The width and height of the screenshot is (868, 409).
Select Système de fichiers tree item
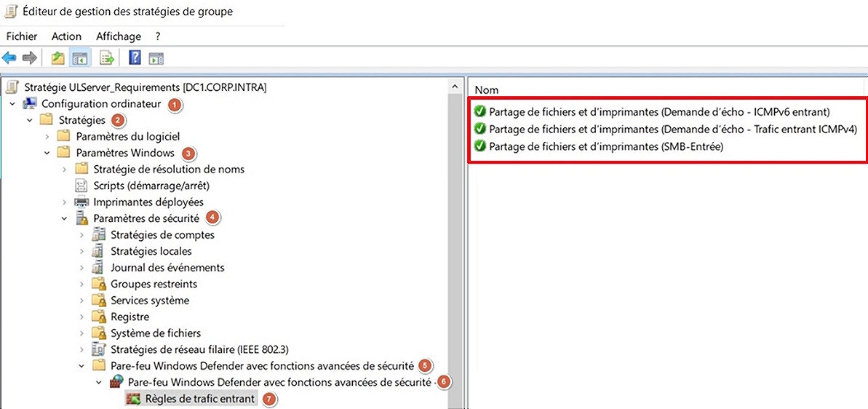click(156, 333)
